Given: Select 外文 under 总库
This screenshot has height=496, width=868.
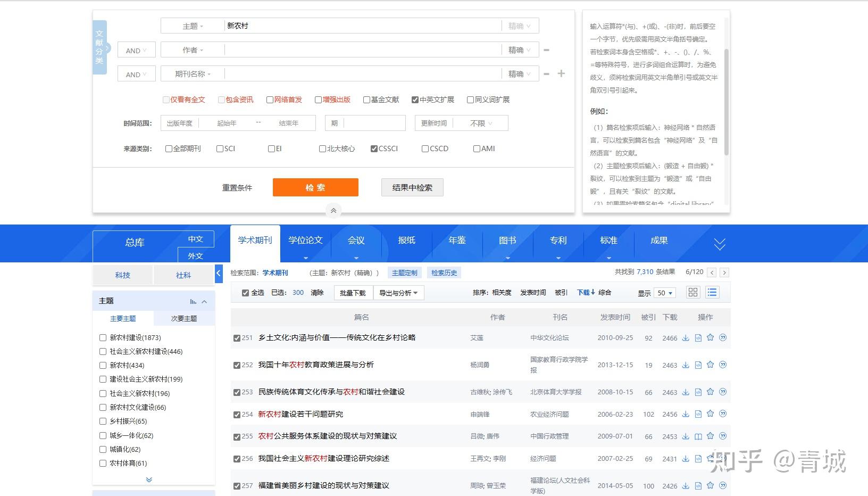Looking at the screenshot, I should pos(195,255).
